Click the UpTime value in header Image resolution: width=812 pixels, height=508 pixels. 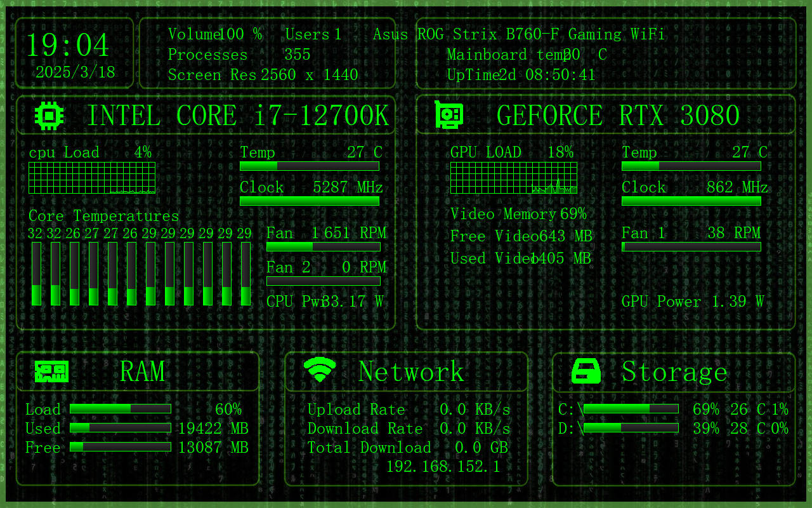[547, 75]
